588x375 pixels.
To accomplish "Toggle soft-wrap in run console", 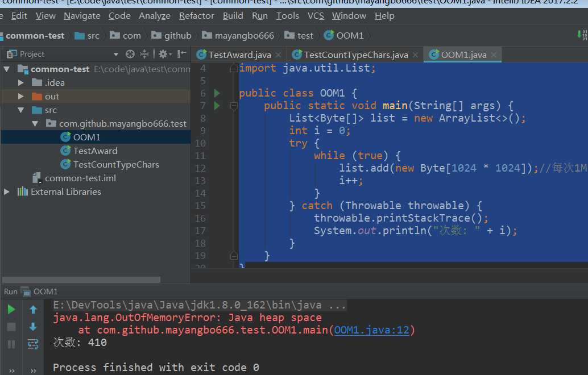I will 33,344.
